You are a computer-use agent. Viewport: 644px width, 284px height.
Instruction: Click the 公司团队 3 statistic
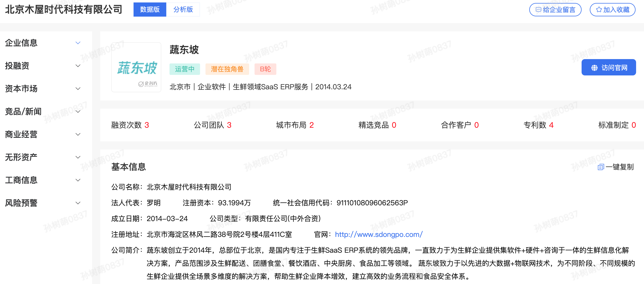click(x=213, y=125)
